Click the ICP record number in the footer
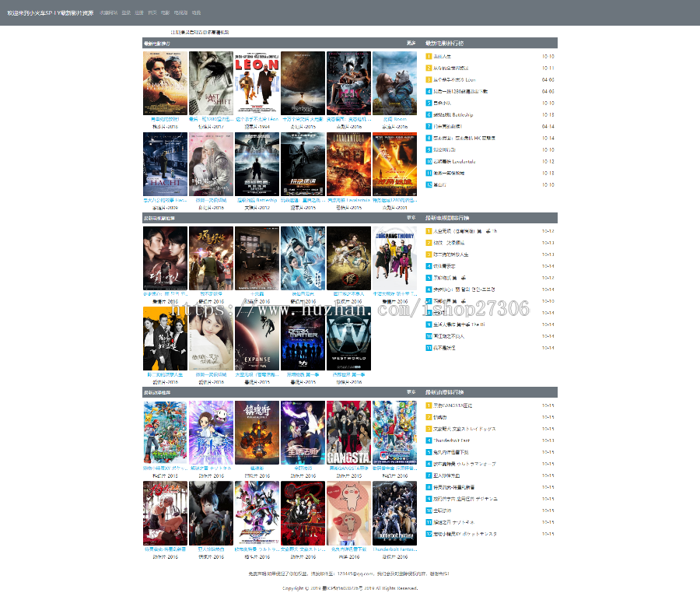Viewport: 700px width, 614px height. click(x=342, y=588)
